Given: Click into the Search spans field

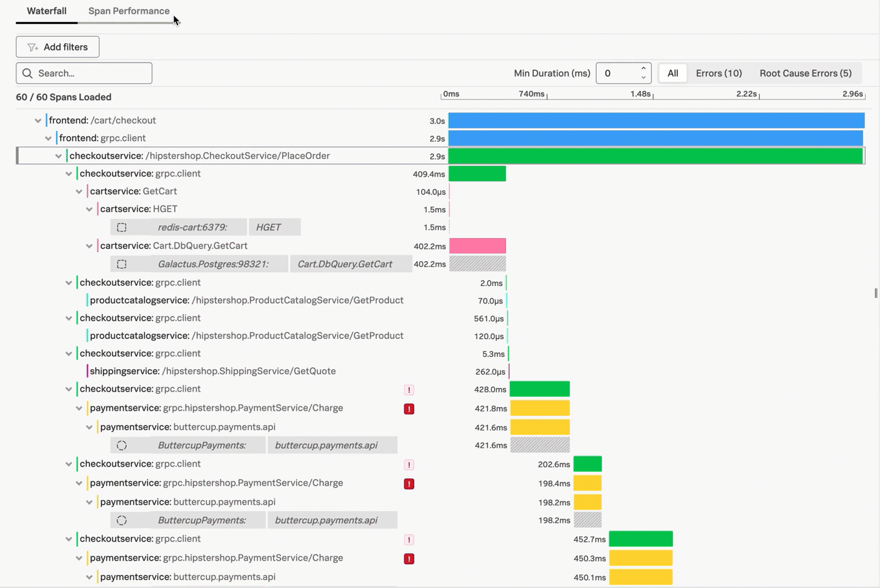Looking at the screenshot, I should click(84, 73).
